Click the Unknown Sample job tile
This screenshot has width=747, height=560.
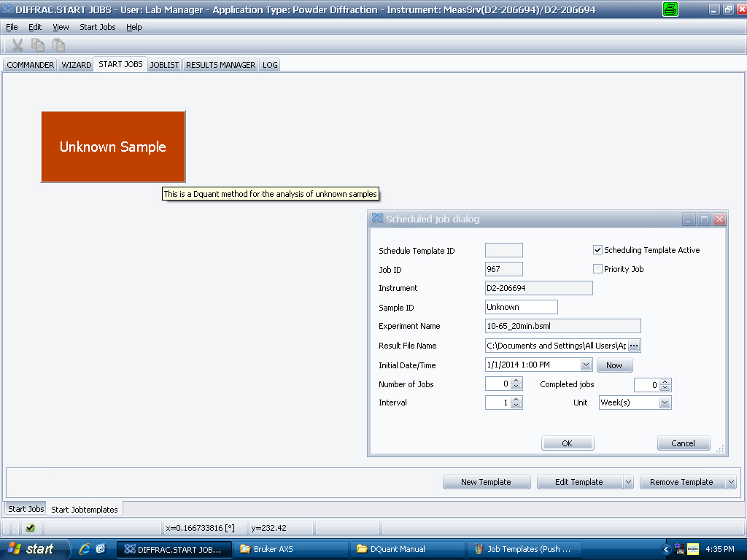tap(113, 147)
